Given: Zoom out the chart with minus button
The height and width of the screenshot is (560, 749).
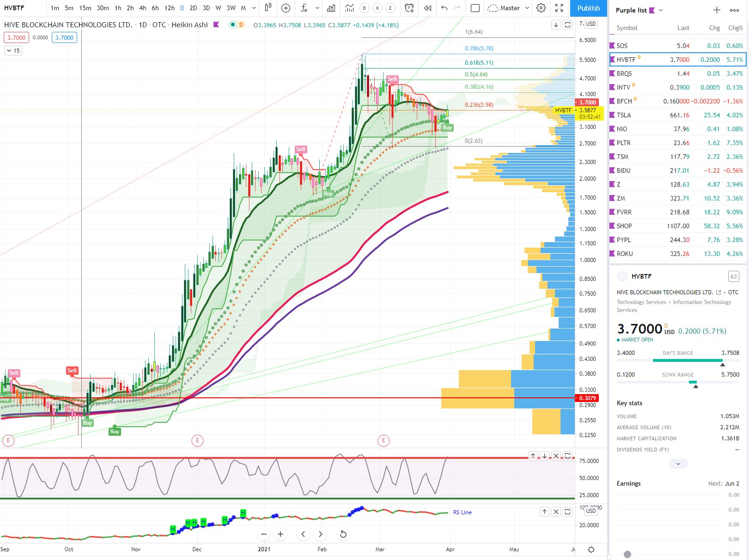Looking at the screenshot, I should [264, 534].
